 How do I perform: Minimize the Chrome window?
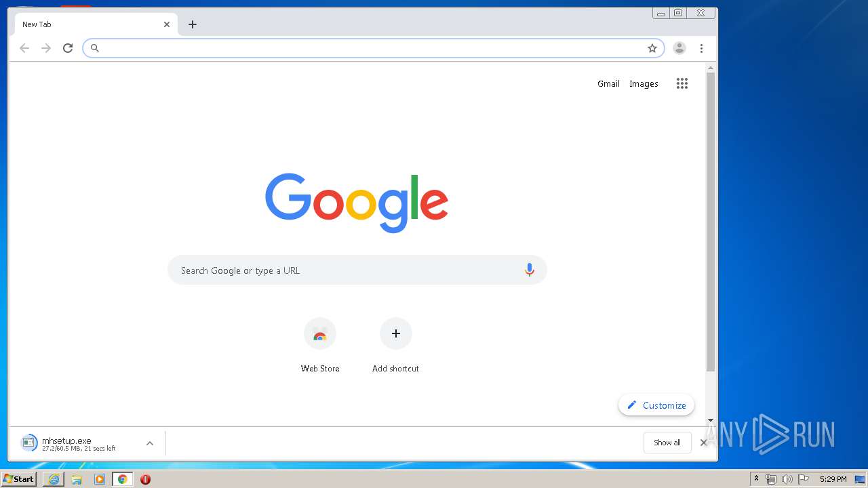point(661,13)
